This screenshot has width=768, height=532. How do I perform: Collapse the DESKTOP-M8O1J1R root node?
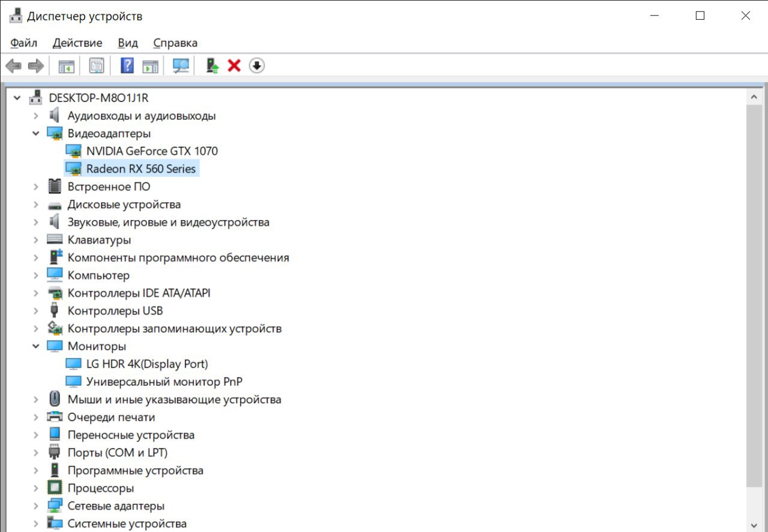tap(16, 98)
